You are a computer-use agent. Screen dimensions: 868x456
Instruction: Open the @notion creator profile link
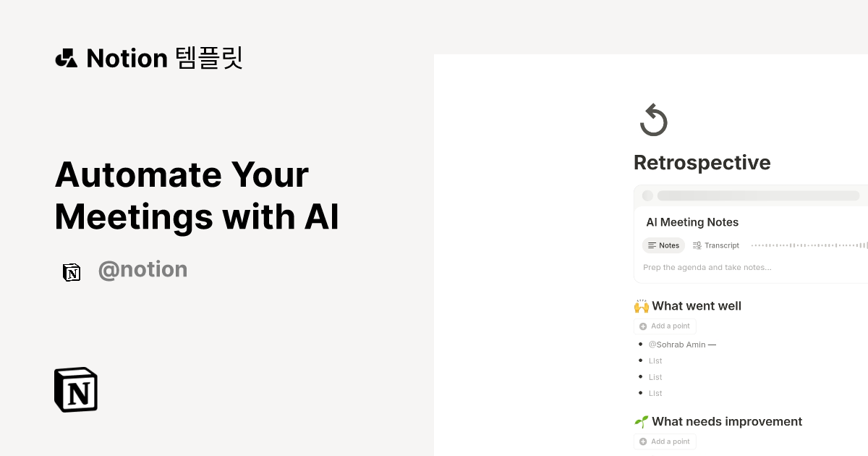142,270
